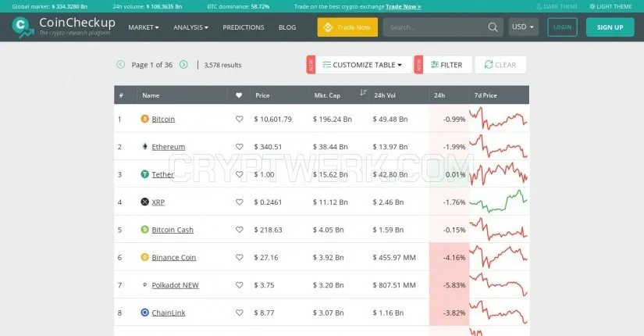This screenshot has width=644, height=336.
Task: Click the Binance Coin icon
Action: pos(144,257)
